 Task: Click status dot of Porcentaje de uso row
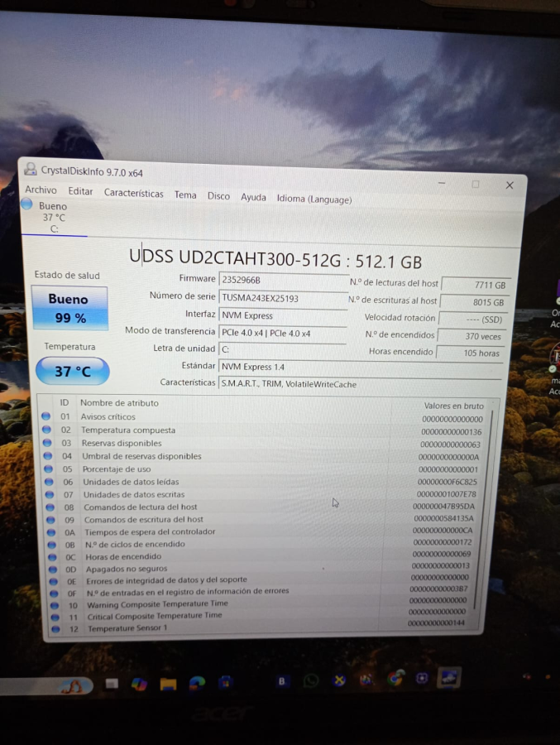tap(49, 469)
